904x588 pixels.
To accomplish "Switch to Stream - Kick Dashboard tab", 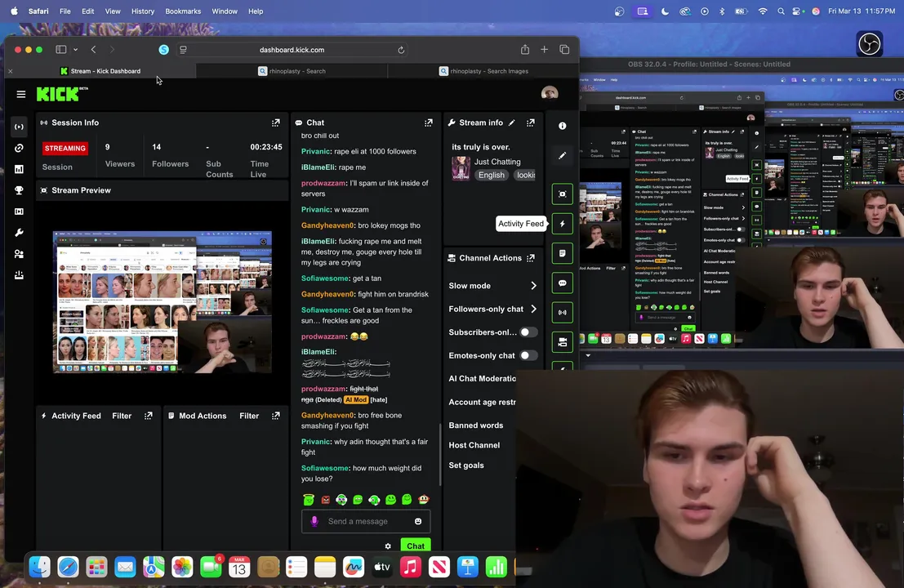I will pos(101,71).
